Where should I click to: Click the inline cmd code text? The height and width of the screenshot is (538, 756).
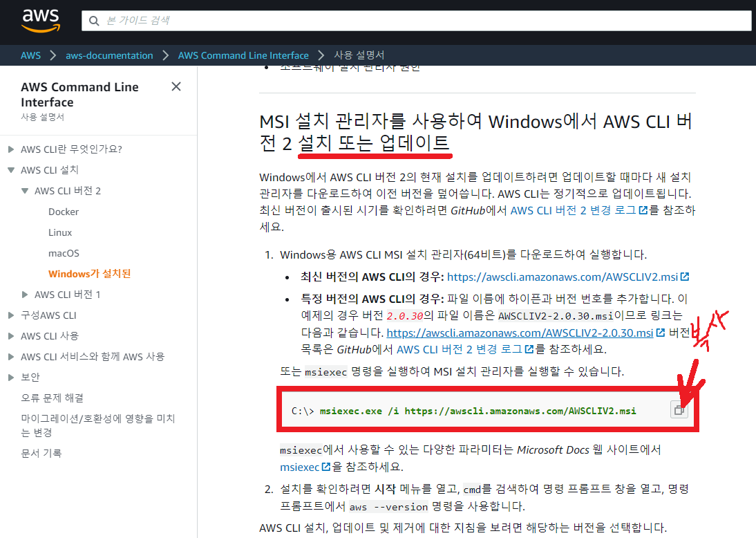tap(472, 490)
